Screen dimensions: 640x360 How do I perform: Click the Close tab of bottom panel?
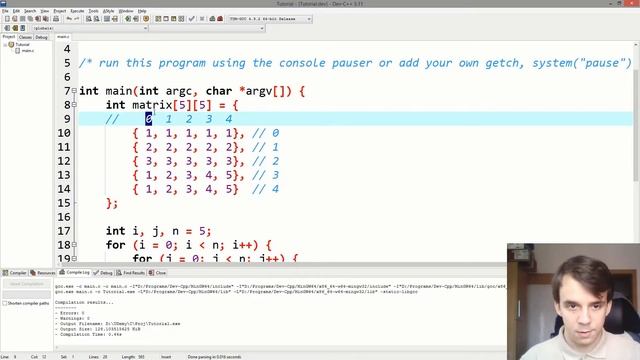pos(157,273)
